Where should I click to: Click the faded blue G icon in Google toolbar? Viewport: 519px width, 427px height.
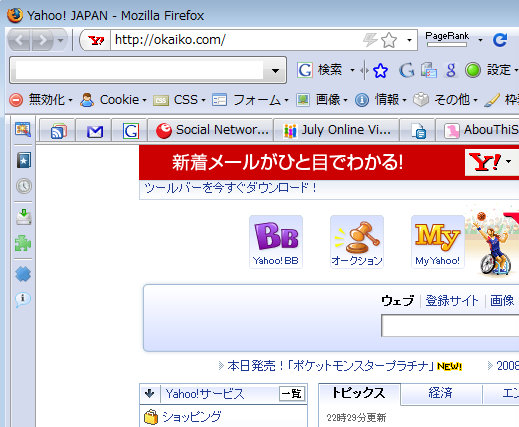click(407, 70)
